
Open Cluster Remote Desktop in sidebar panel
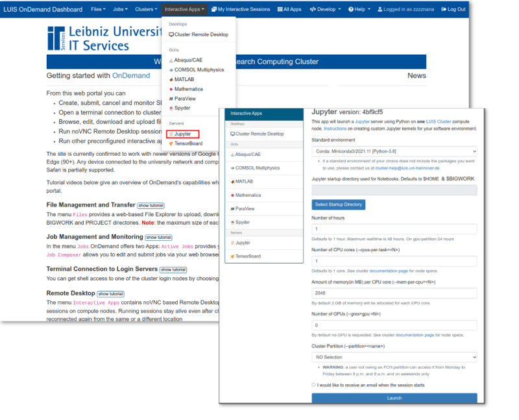tap(264, 134)
